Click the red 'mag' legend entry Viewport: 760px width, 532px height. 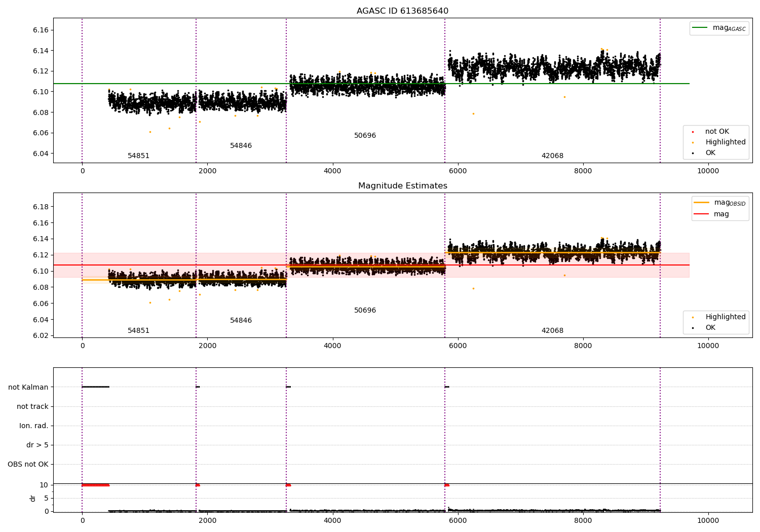711,214
